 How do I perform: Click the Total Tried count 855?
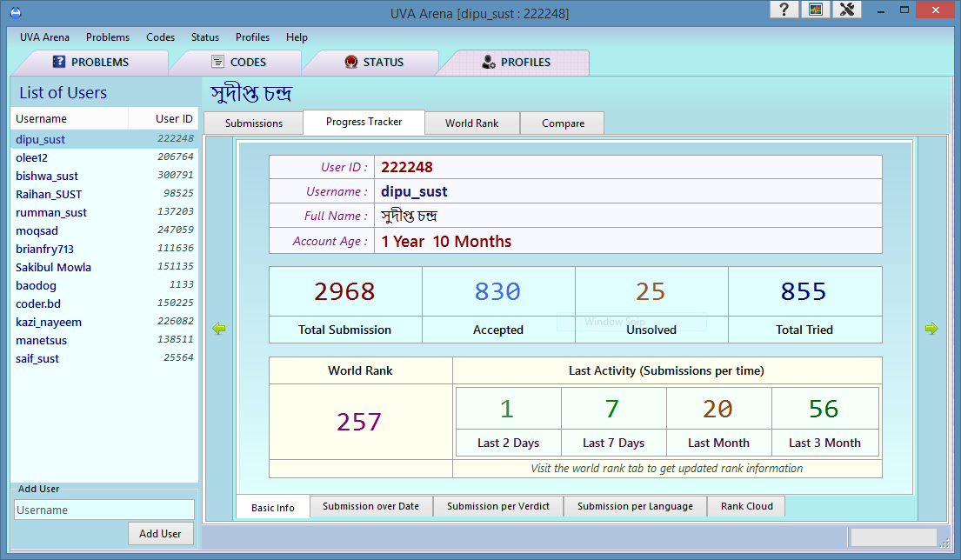(x=804, y=291)
